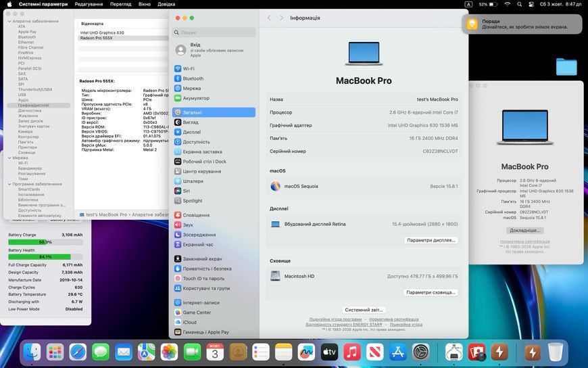Click the Пошук search field
This screenshot has height=368, width=588.
point(214,32)
